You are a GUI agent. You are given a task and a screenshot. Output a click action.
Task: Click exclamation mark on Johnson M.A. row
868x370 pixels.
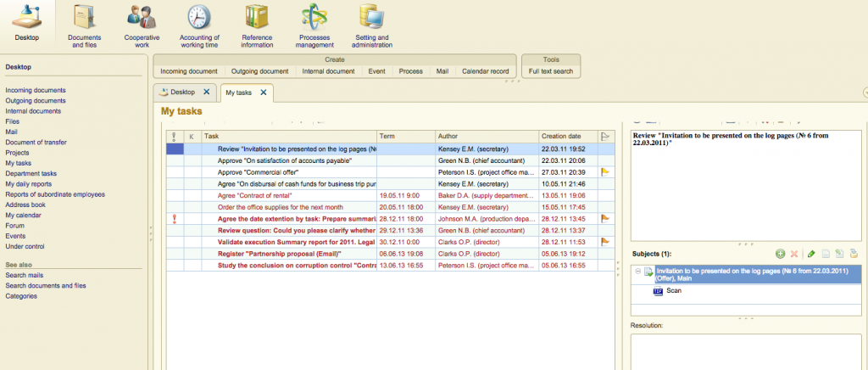(x=175, y=219)
